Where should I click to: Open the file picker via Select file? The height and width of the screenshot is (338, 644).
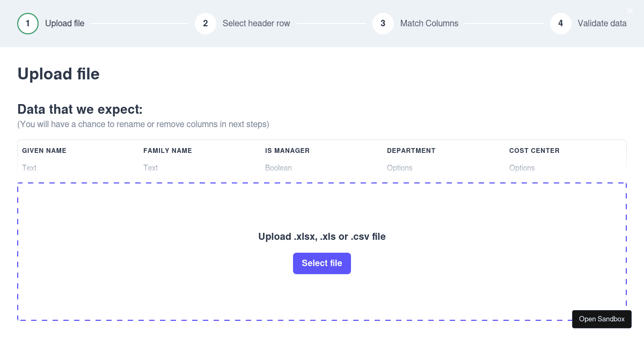pyautogui.click(x=322, y=263)
